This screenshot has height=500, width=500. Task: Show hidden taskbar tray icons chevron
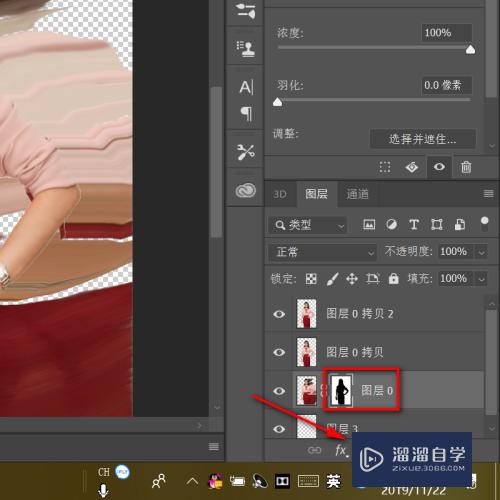point(192,481)
